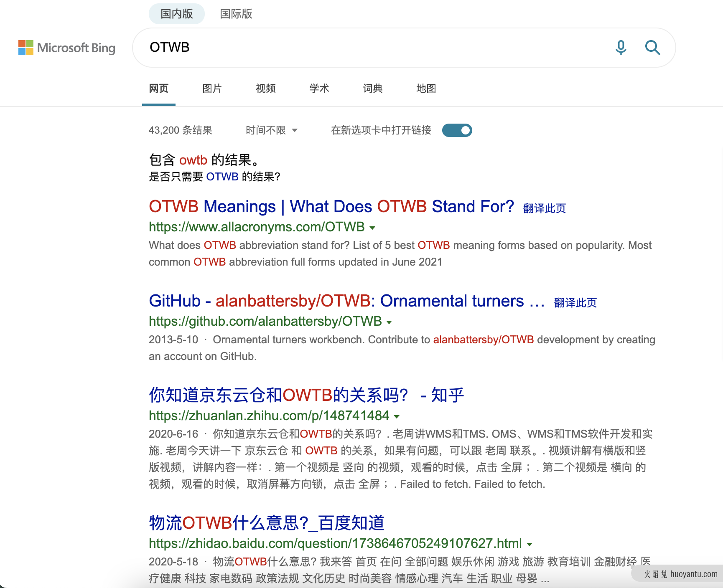The width and height of the screenshot is (723, 588).
Task: Expand arrow next to github.com/alanbattersby/OTWB URL
Action: (389, 322)
